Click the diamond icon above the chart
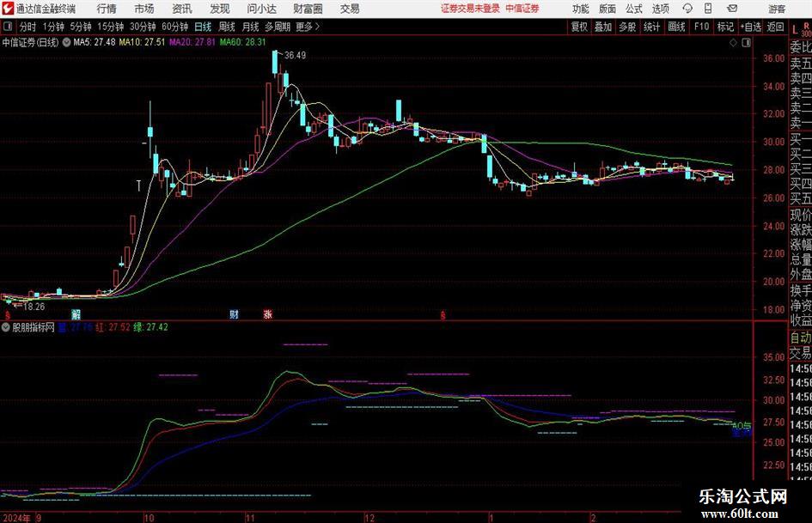The width and height of the screenshot is (812, 523). point(733,43)
